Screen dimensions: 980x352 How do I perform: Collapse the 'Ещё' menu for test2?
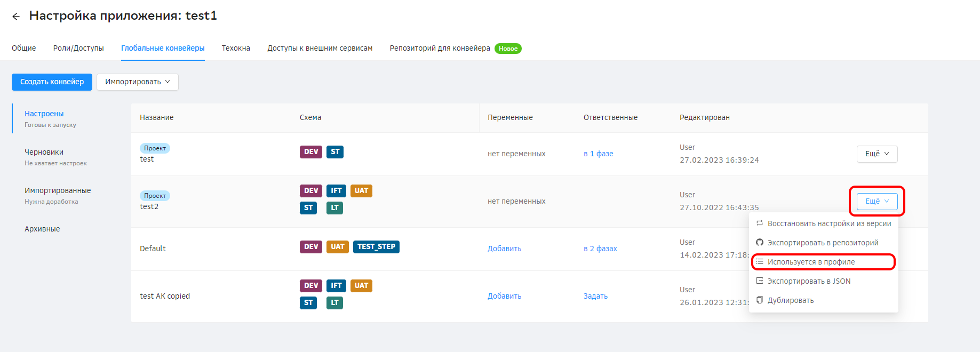[877, 201]
